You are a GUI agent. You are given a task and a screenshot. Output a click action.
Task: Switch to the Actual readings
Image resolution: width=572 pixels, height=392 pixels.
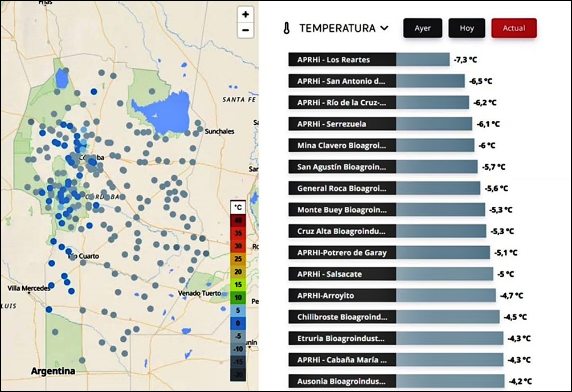[x=514, y=28]
